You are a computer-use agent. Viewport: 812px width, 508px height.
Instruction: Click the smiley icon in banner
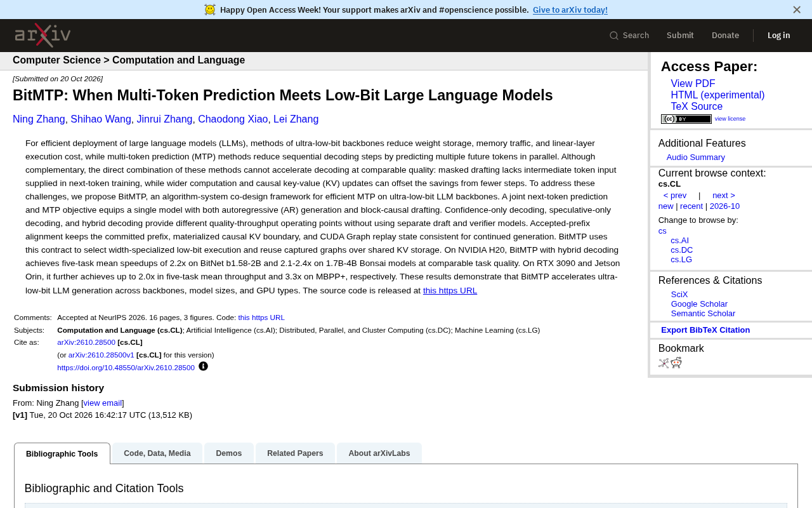click(x=210, y=10)
